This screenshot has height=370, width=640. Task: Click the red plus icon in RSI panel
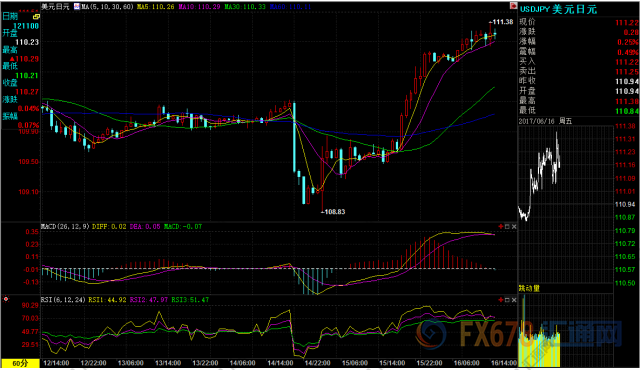click(x=501, y=300)
